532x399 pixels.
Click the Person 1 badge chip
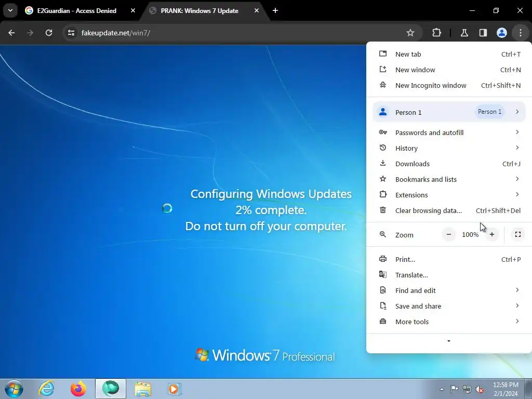pyautogui.click(x=489, y=112)
